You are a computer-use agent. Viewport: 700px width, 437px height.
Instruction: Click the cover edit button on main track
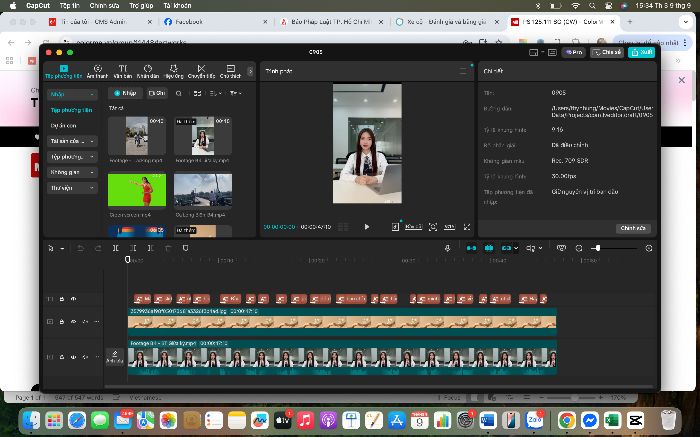[115, 356]
